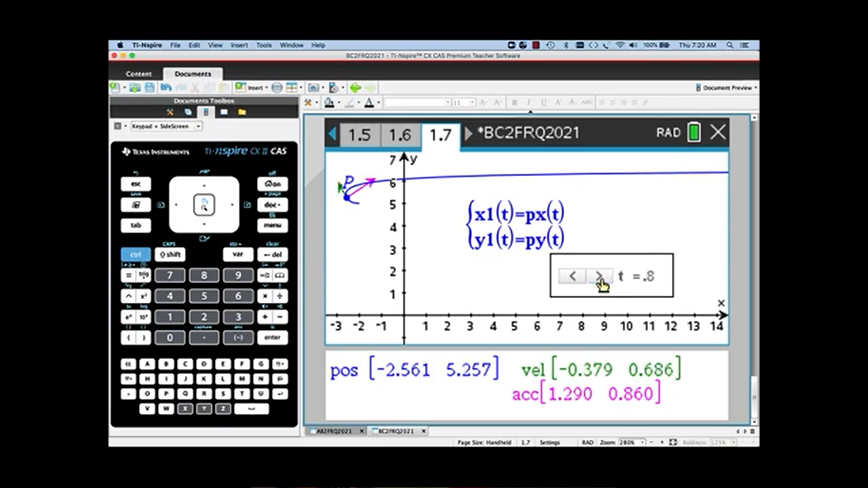The image size is (868, 488).
Task: Switch to the AB2FRQ2021 document tab
Action: pos(334,431)
